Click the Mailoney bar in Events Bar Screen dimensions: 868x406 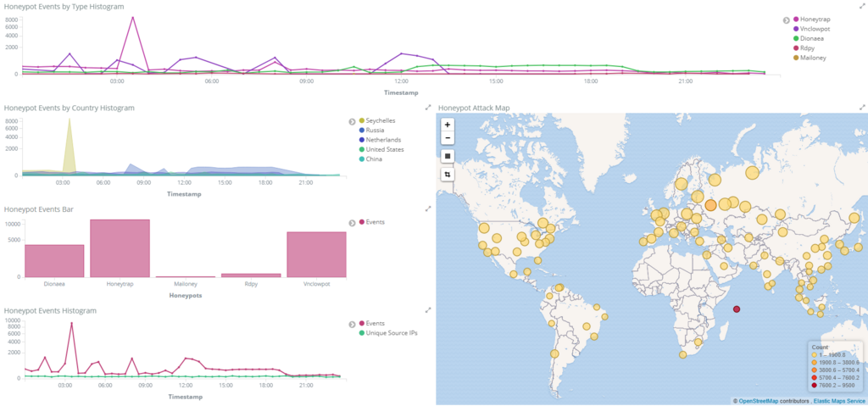186,276
